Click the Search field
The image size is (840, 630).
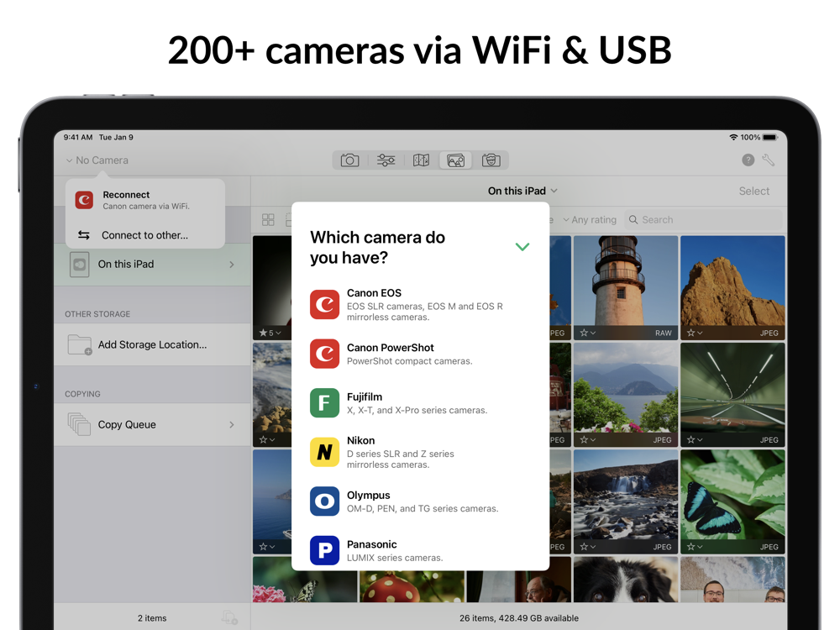703,219
